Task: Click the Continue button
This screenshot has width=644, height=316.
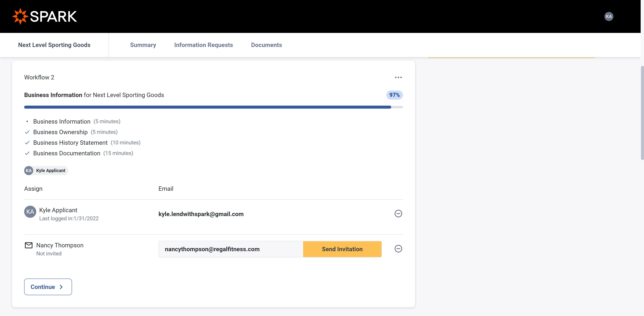Action: pyautogui.click(x=48, y=287)
